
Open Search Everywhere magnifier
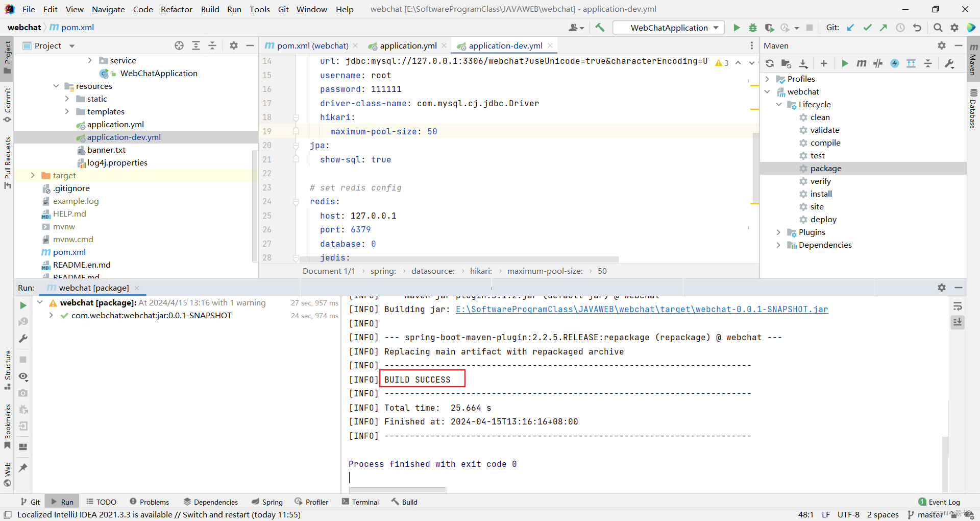938,28
